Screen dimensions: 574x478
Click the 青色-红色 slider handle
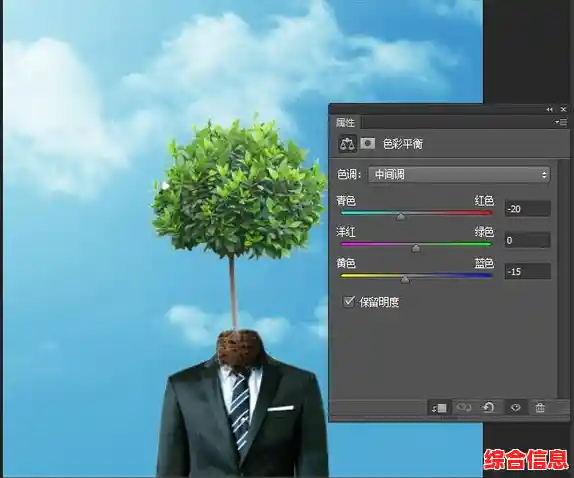[x=401, y=217]
